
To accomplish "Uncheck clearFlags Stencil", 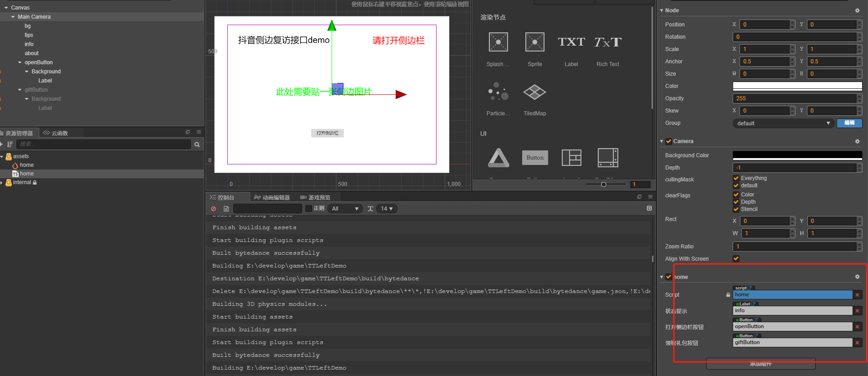I will [736, 209].
